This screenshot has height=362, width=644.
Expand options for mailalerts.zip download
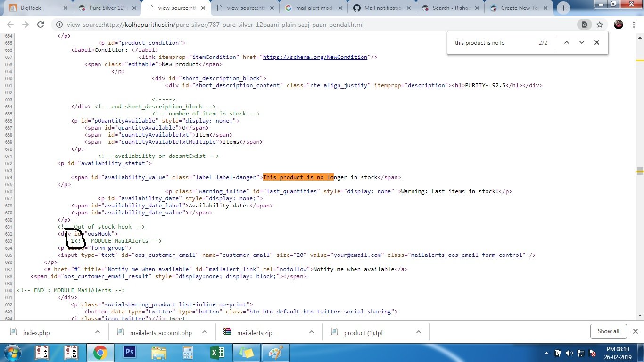pyautogui.click(x=312, y=332)
